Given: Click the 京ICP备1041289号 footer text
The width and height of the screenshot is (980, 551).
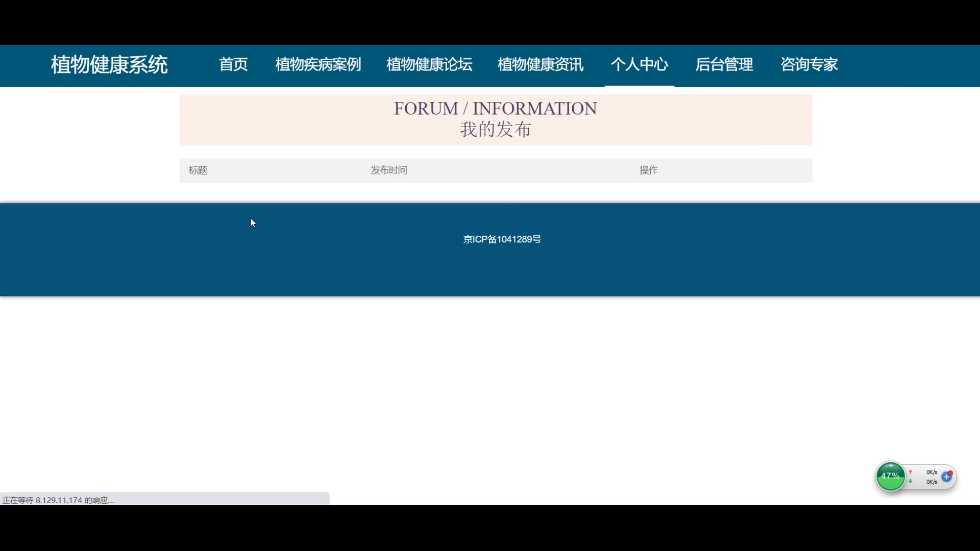Looking at the screenshot, I should point(502,239).
